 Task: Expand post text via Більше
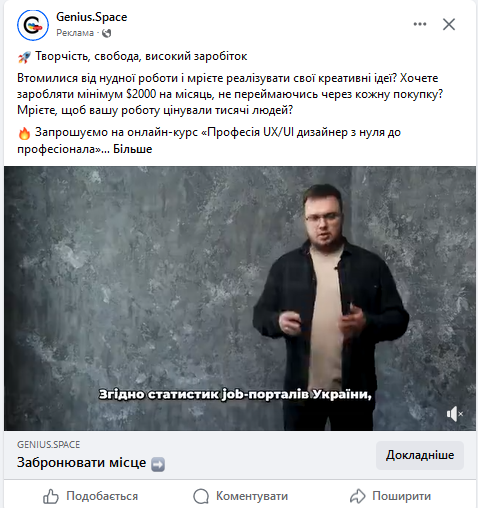(133, 149)
